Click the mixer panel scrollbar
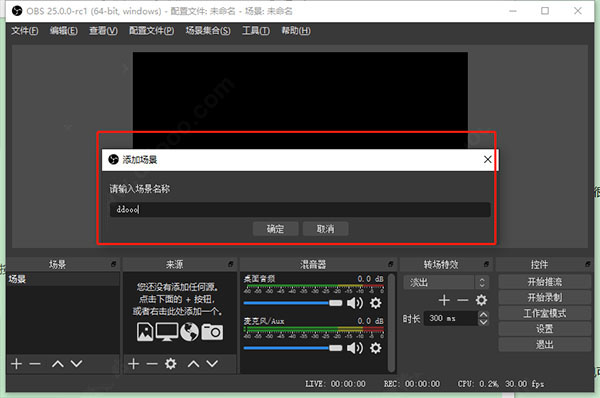600x398 pixels. coord(391,323)
